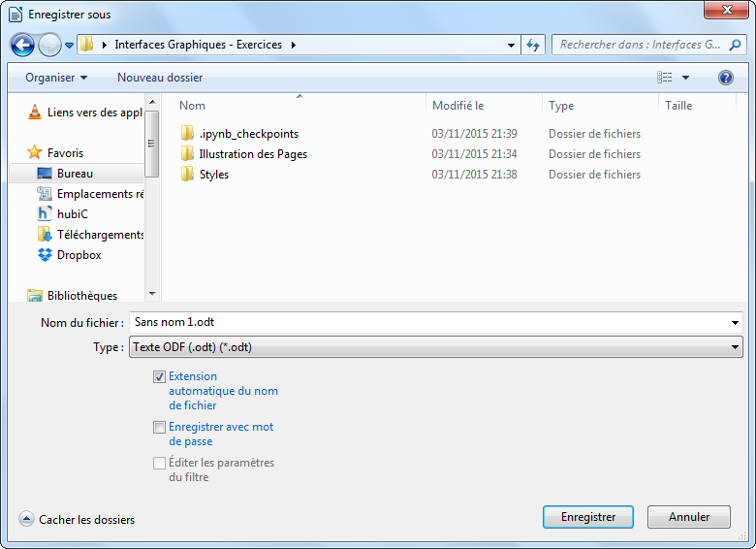Open the Organiser menu

55,78
